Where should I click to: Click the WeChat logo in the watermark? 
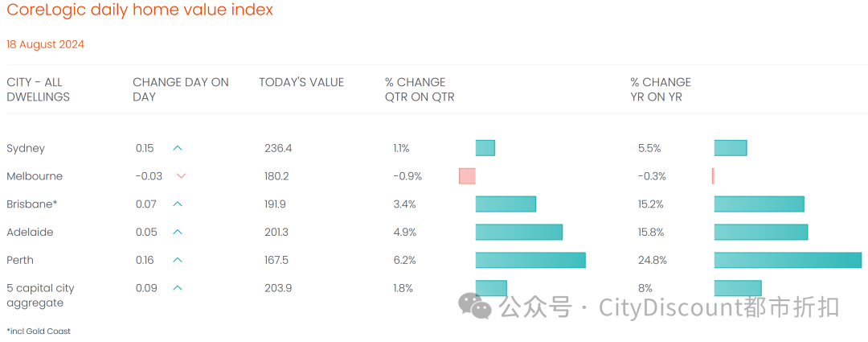[475, 305]
